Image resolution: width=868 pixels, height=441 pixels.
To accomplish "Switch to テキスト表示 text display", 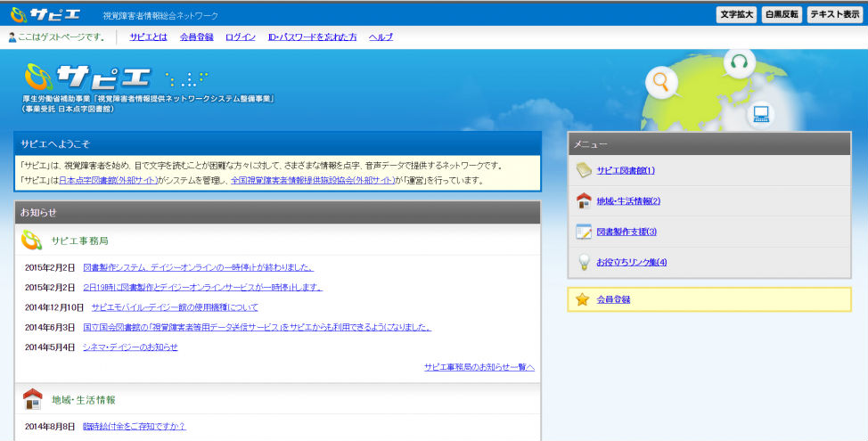I will coord(835,14).
